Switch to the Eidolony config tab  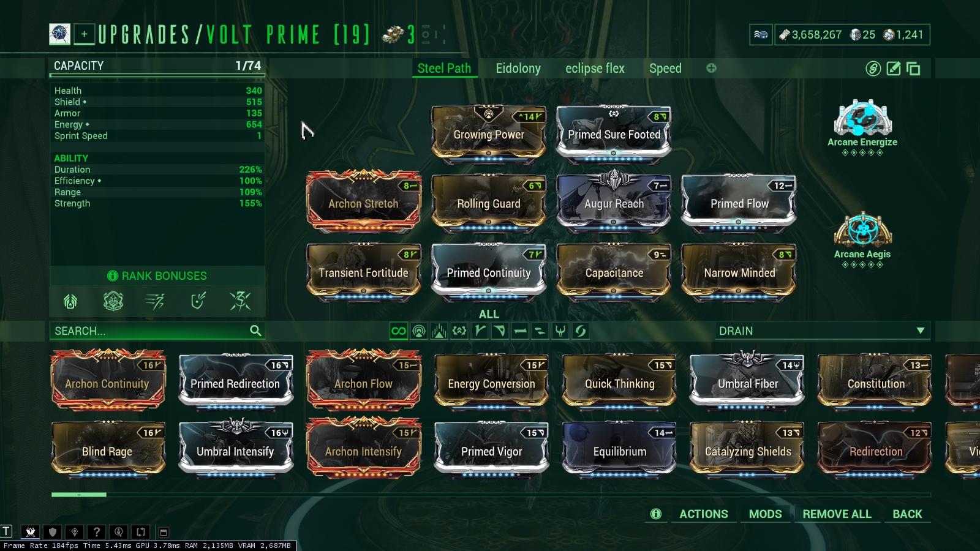tap(518, 68)
